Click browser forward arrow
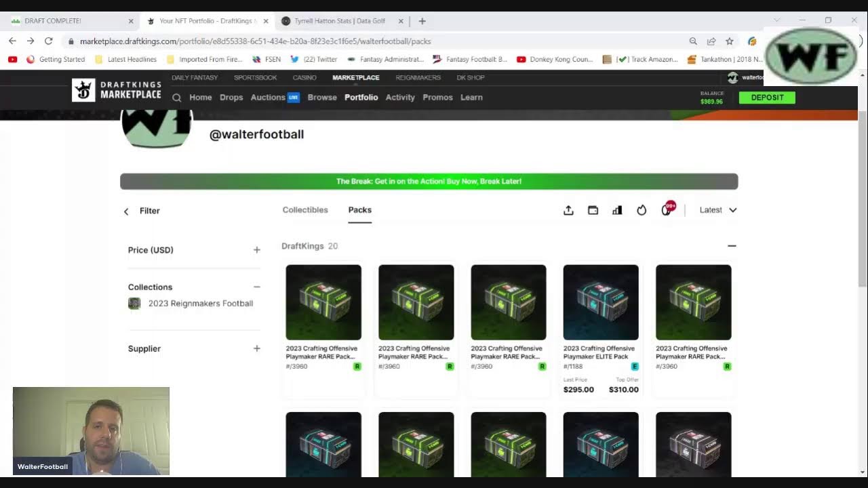This screenshot has height=488, width=868. click(31, 41)
